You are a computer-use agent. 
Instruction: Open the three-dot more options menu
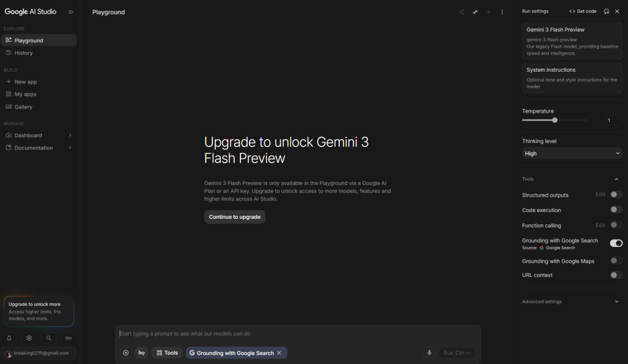pyautogui.click(x=502, y=12)
